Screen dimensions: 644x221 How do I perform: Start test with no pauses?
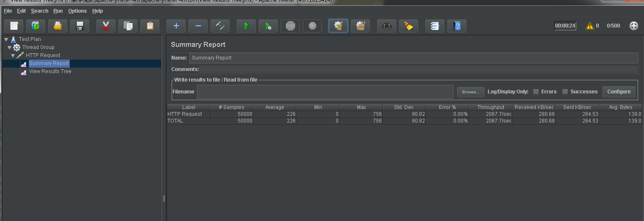[268, 26]
